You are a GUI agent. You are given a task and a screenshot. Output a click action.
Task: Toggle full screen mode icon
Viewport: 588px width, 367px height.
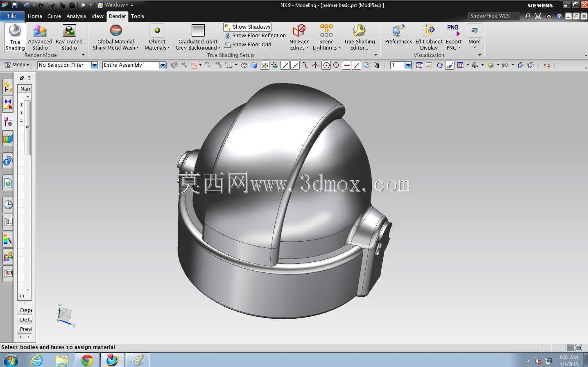(538, 16)
